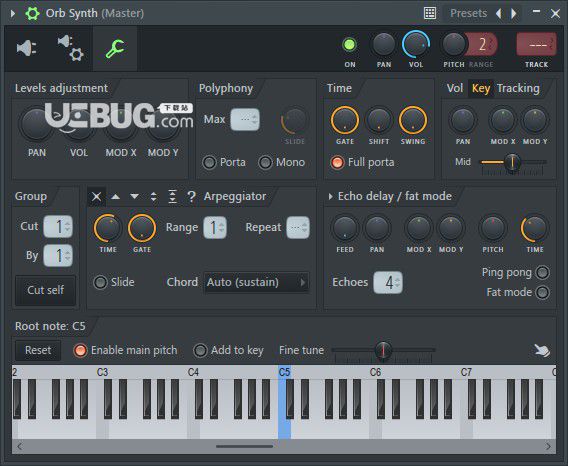
Task: Show the plugin speaker panel icon
Action: 26,48
